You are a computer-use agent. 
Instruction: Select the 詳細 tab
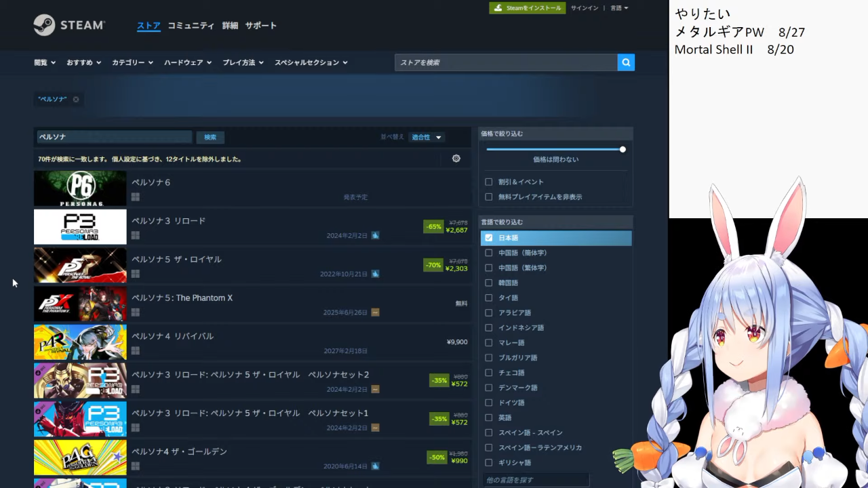pos(231,26)
